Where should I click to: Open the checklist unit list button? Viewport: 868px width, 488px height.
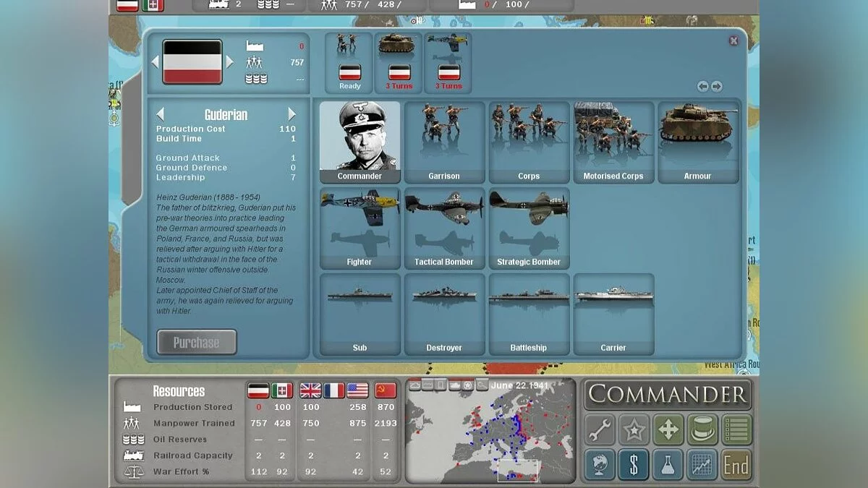point(736,430)
